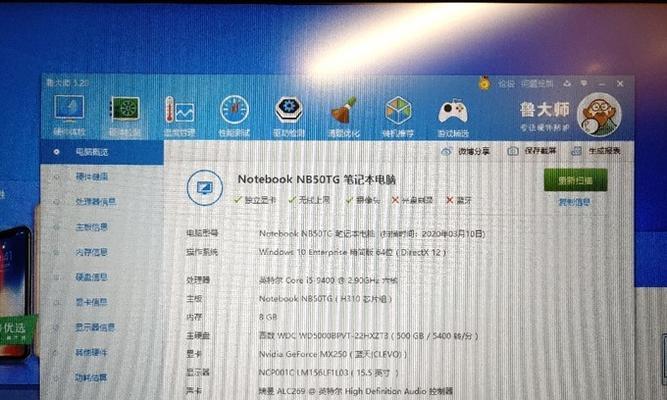Image resolution: width=667 pixels, height=400 pixels.
Task: Click the Nvidia GeForce MX250 graphics value
Action: [333, 354]
